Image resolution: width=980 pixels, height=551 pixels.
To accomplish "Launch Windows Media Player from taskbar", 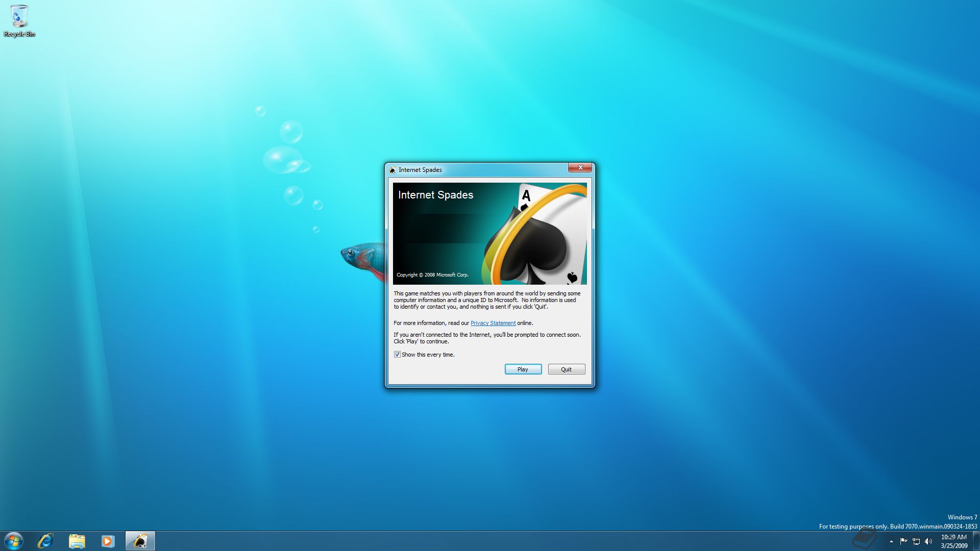I will (108, 541).
